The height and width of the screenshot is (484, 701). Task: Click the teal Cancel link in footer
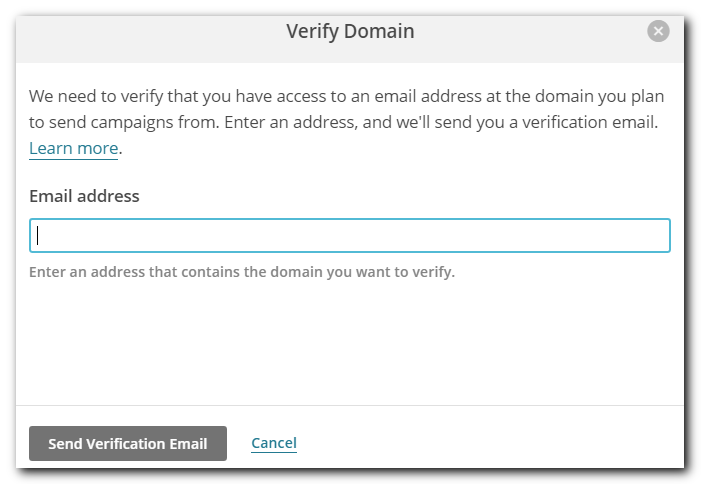pyautogui.click(x=274, y=443)
